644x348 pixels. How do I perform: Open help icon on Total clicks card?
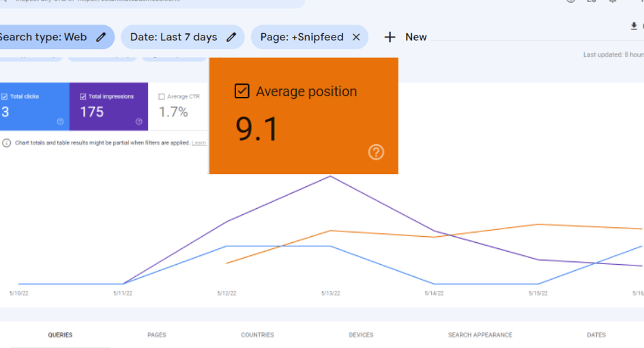coord(60,121)
